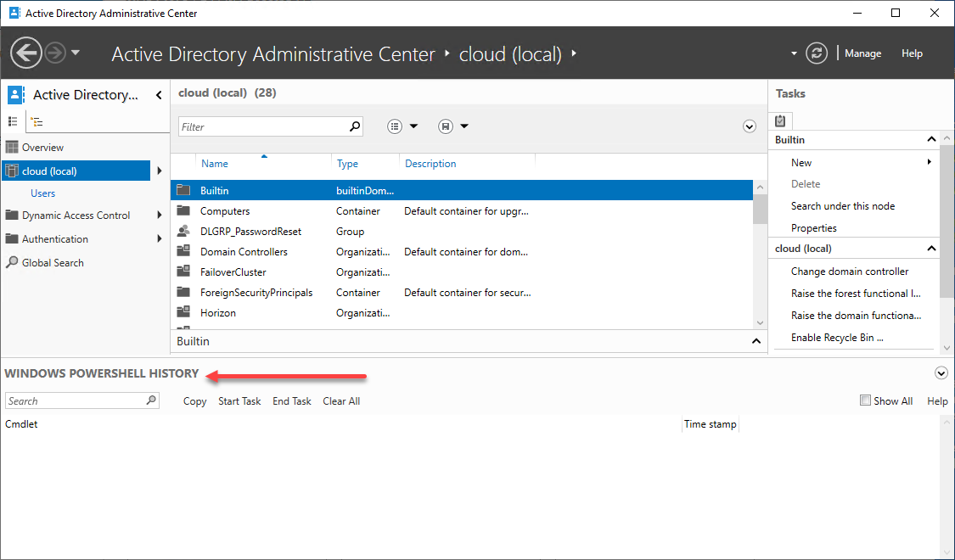Open Users link under cloud (local)
Viewport: 955px width, 560px height.
tap(42, 193)
